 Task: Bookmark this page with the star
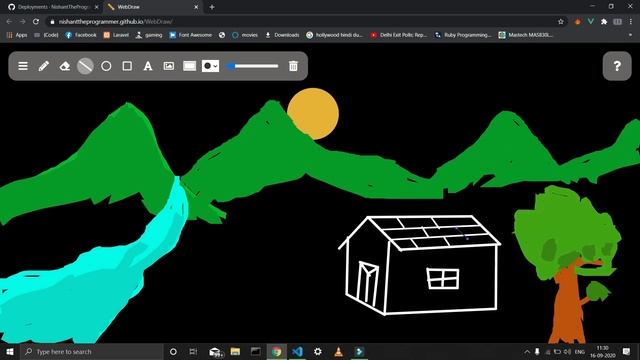pos(561,22)
